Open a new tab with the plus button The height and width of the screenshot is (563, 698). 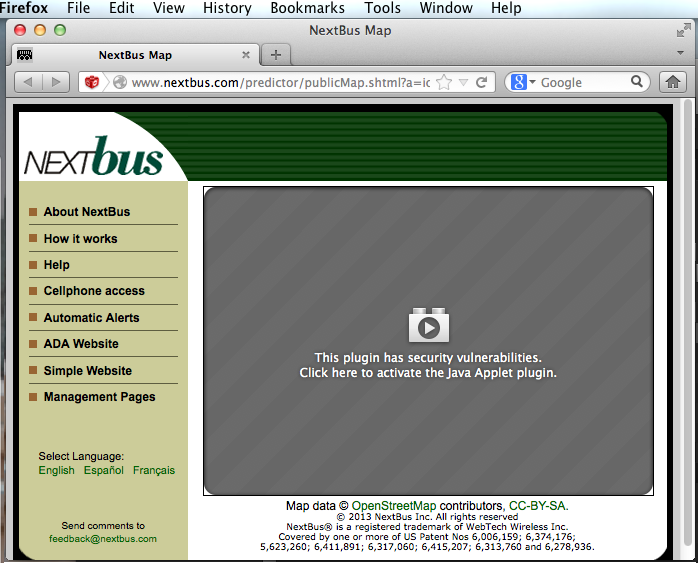pyautogui.click(x=276, y=55)
